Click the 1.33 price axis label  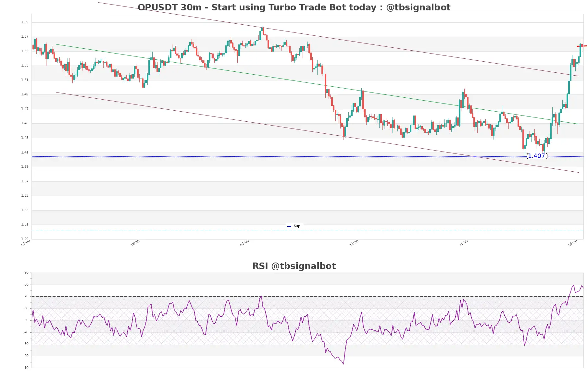pos(25,210)
